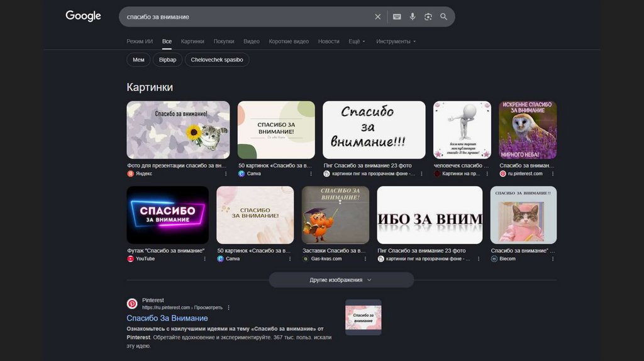This screenshot has height=361, width=644.
Task: Open the Спасибо За Внимание Pinterest title
Action: [x=167, y=318]
